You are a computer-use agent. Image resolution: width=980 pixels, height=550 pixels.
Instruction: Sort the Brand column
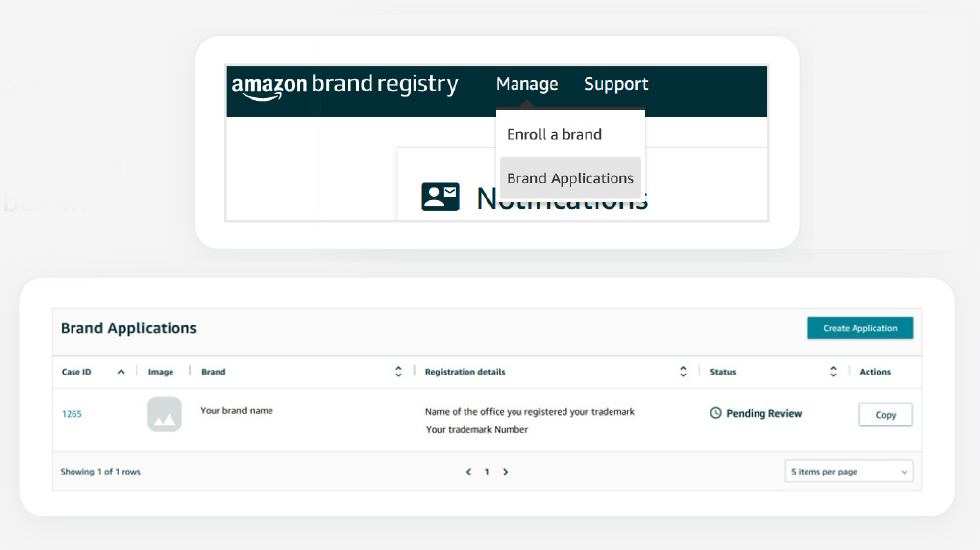tap(398, 372)
